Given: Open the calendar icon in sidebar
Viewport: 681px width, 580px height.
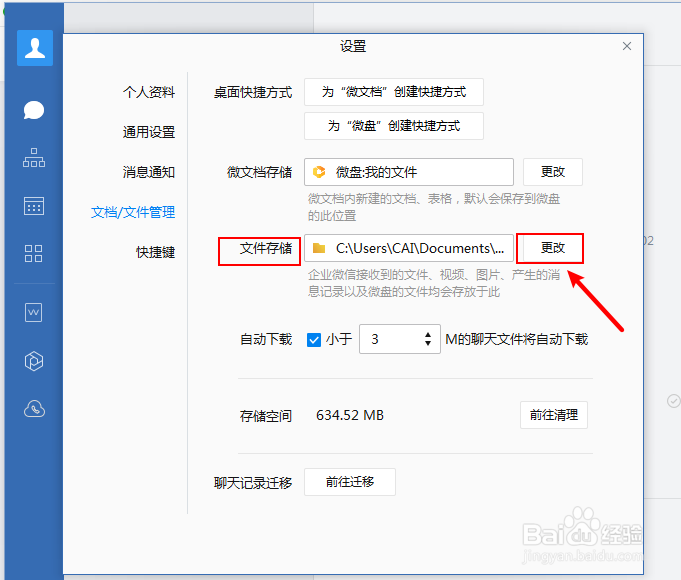Looking at the screenshot, I should coord(34,206).
